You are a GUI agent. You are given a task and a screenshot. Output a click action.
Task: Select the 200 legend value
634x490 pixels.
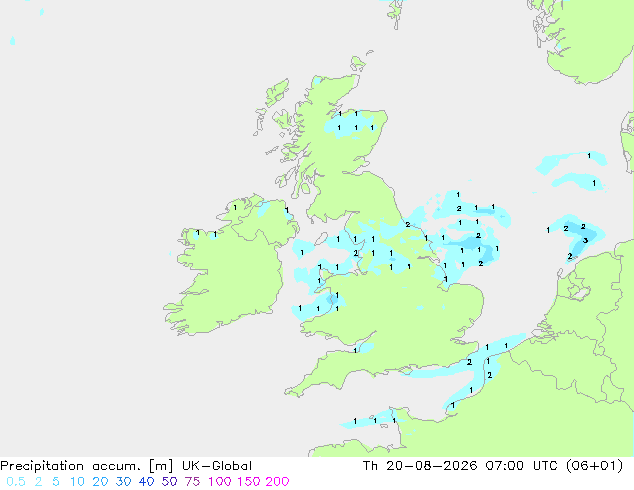point(277,482)
